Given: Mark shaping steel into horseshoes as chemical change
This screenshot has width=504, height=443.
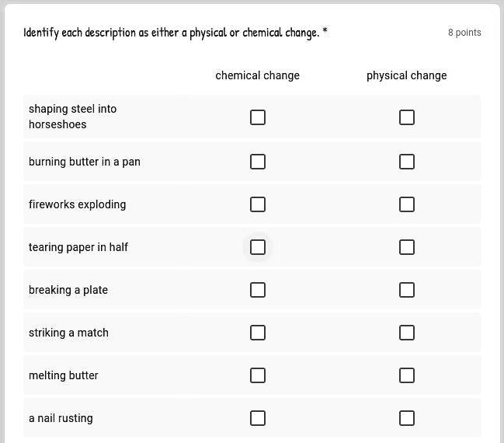Looking at the screenshot, I should pyautogui.click(x=258, y=117).
